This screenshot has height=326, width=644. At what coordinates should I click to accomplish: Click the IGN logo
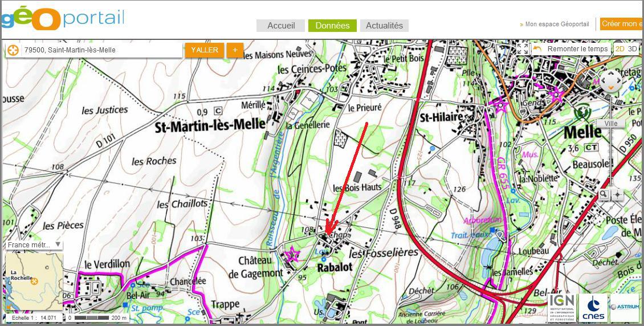pyautogui.click(x=561, y=308)
